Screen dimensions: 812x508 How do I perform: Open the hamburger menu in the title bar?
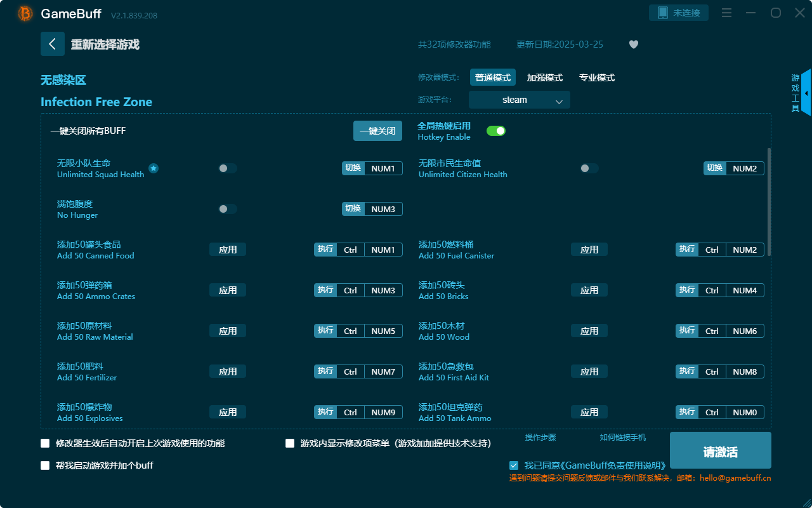(x=726, y=13)
